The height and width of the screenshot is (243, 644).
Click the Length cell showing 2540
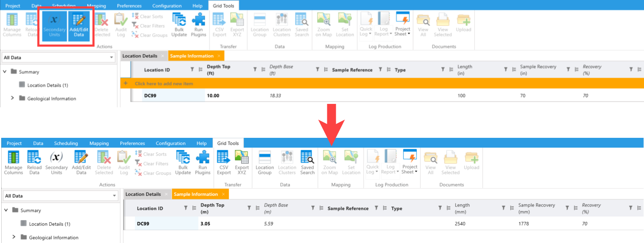tap(484, 223)
